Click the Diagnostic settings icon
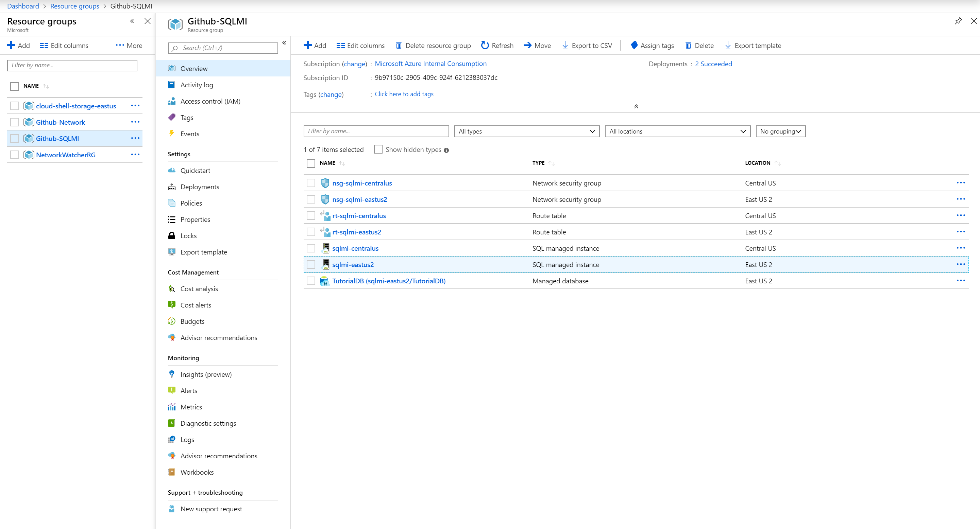 point(172,423)
